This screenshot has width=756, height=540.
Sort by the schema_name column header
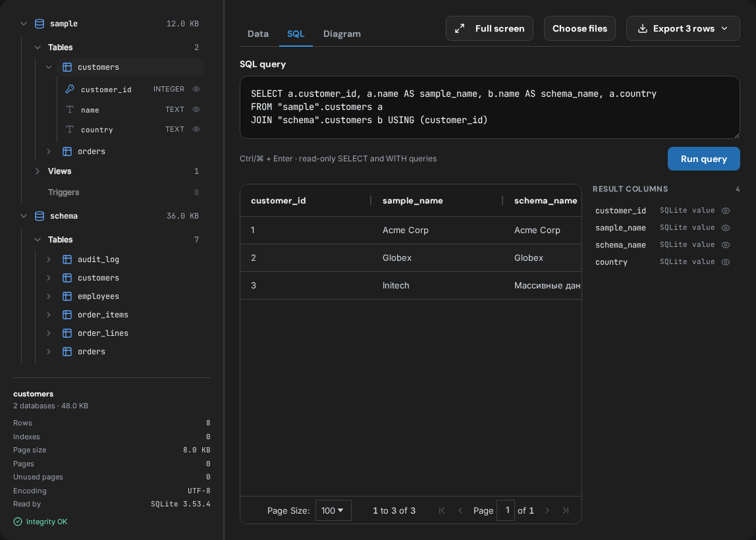pyautogui.click(x=545, y=201)
